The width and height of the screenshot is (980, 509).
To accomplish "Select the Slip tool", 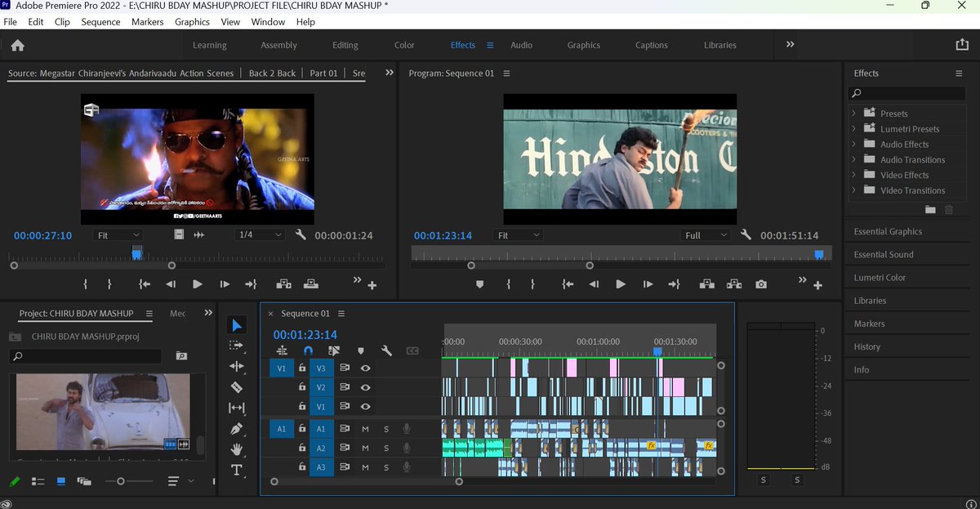I will point(237,408).
